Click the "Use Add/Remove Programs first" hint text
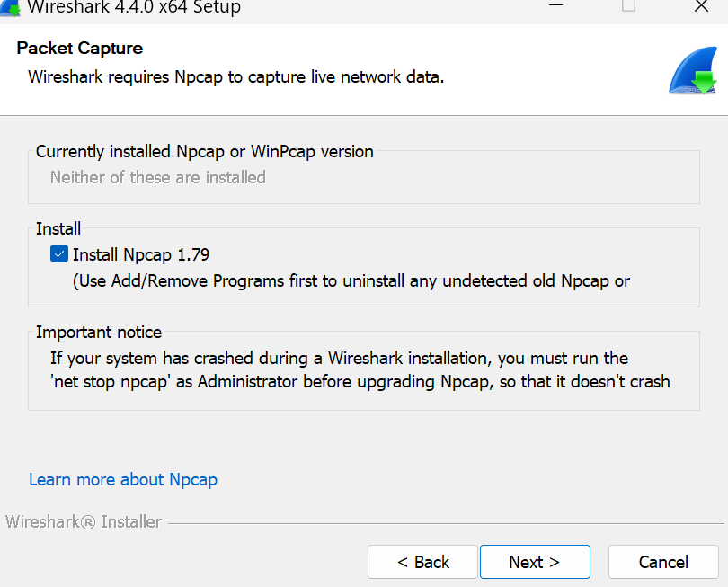Image resolution: width=728 pixels, height=587 pixels. pos(351,280)
